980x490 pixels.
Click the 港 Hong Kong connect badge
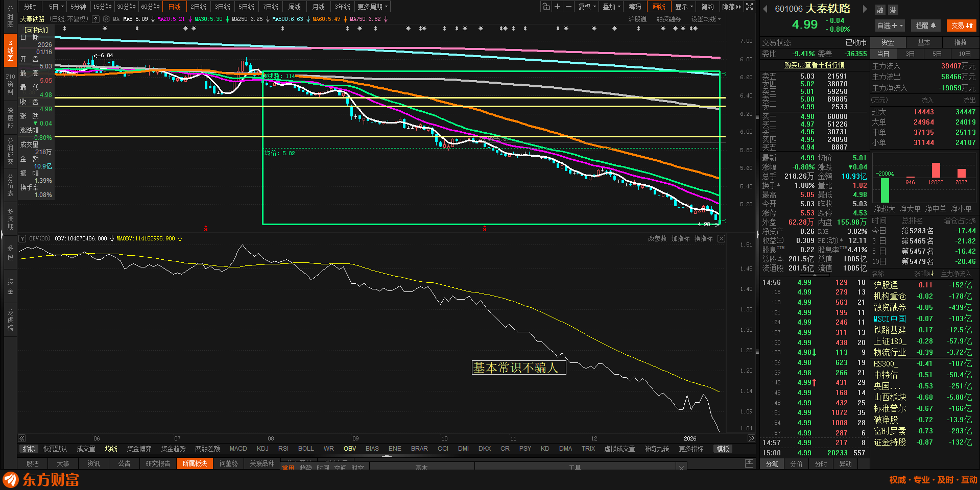[x=893, y=10]
